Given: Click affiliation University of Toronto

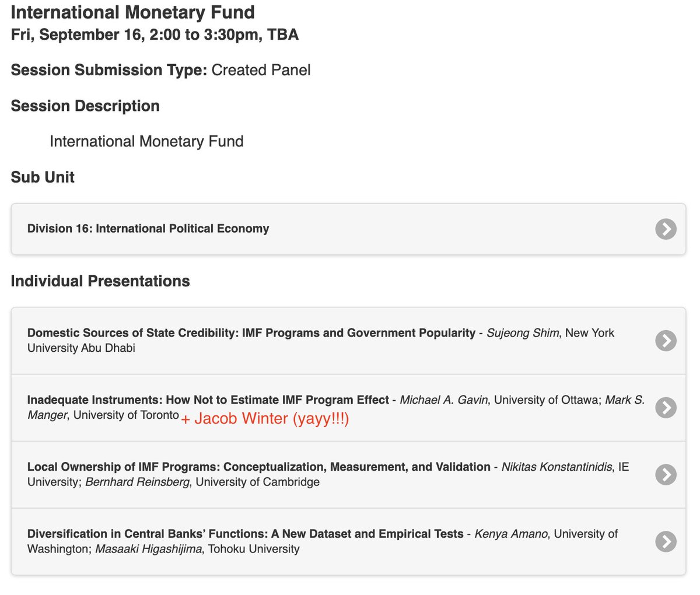Looking at the screenshot, I should point(126,415).
